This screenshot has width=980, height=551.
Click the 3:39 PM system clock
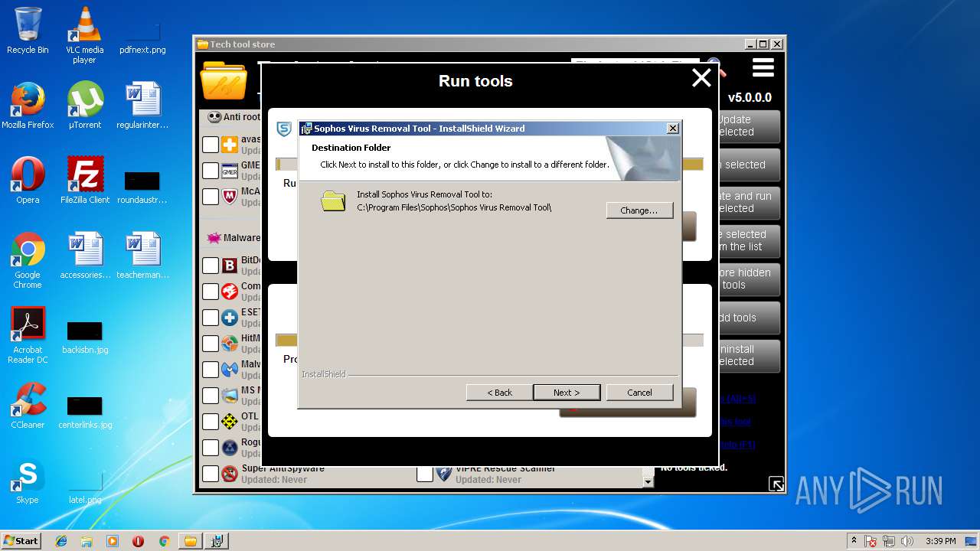pos(940,541)
